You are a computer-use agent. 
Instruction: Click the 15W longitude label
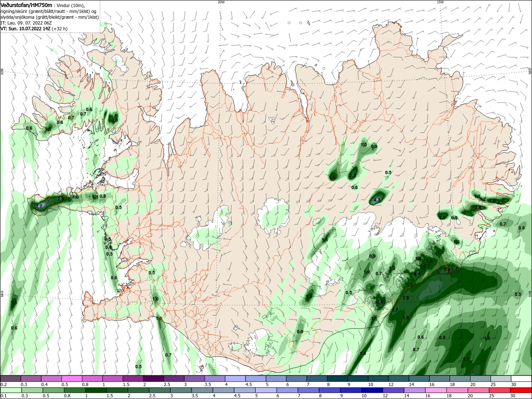pos(440,2)
